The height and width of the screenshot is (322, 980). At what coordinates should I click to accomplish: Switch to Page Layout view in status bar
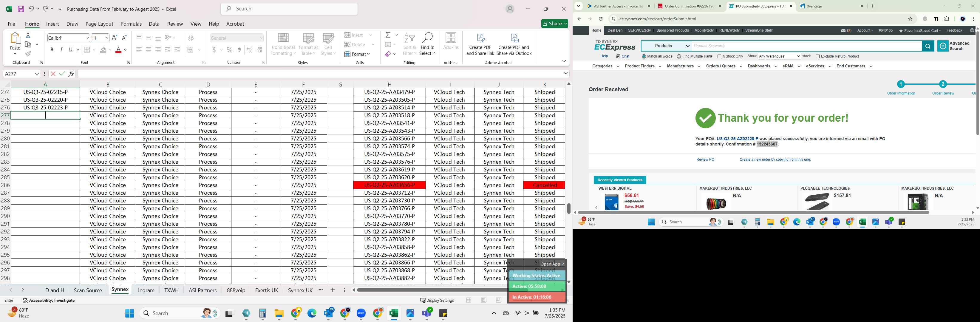(483, 300)
